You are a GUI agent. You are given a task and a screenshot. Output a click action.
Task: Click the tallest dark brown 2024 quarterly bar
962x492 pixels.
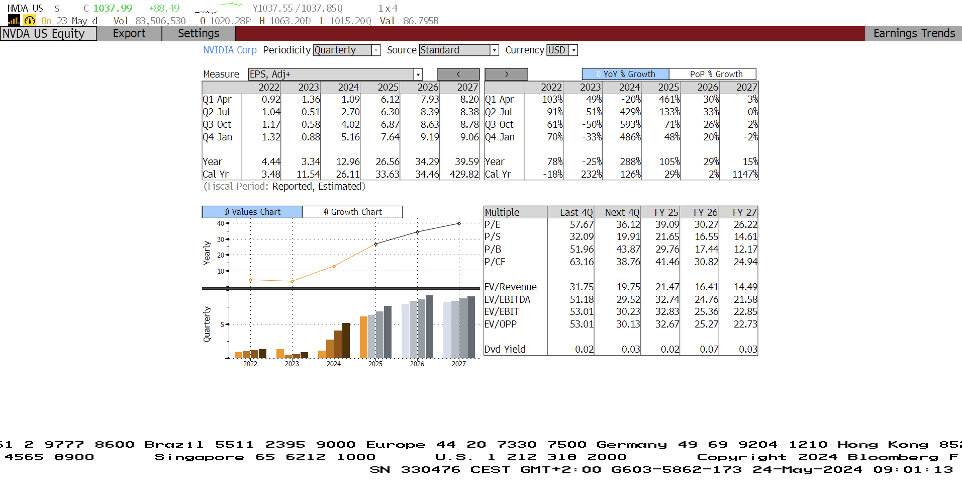coord(345,340)
